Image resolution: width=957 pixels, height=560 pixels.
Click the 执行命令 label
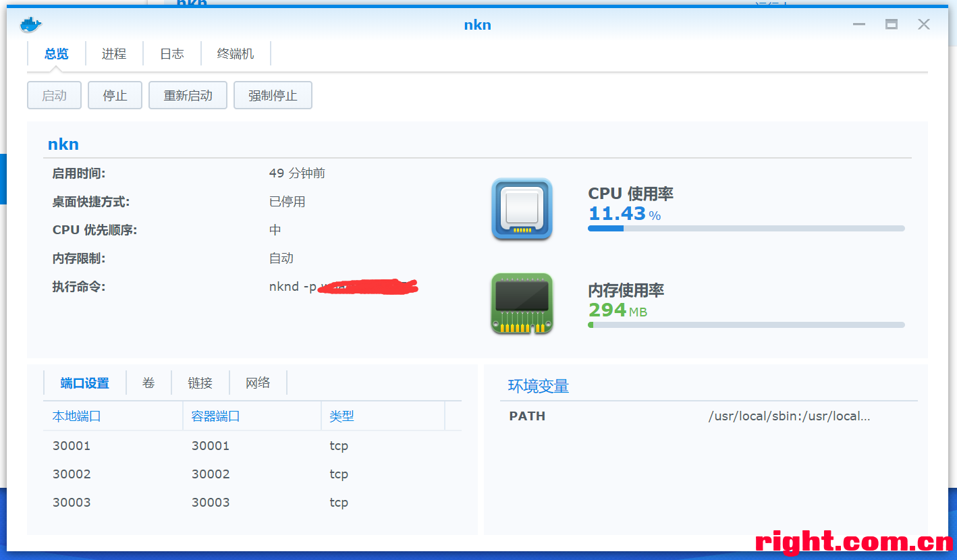coord(79,287)
